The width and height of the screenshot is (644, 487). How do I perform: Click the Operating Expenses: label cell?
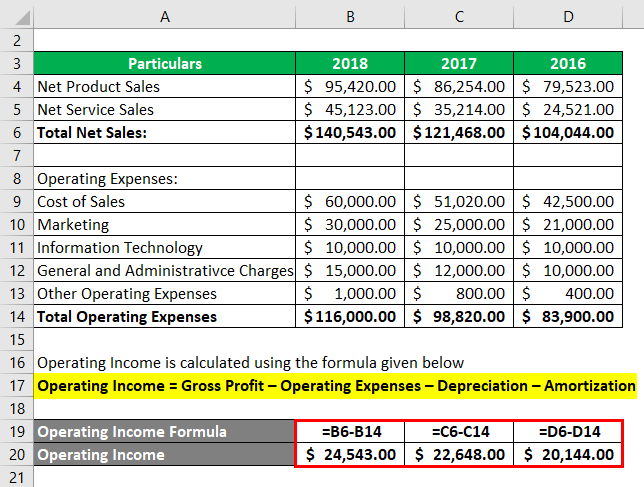[165, 178]
